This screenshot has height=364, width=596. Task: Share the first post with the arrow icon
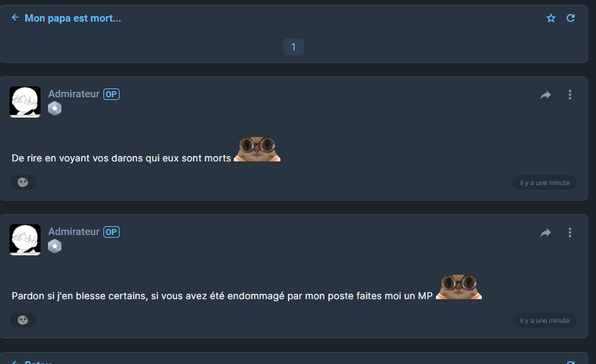point(545,95)
